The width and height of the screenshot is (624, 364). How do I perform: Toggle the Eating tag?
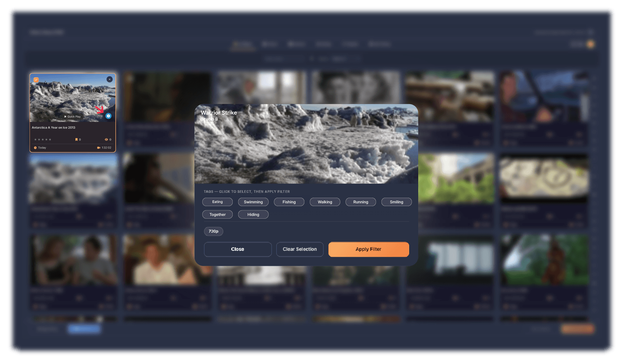[x=217, y=202]
